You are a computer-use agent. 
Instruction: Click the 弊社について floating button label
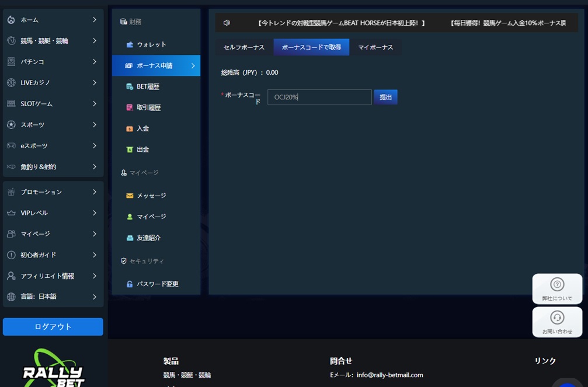pyautogui.click(x=557, y=298)
